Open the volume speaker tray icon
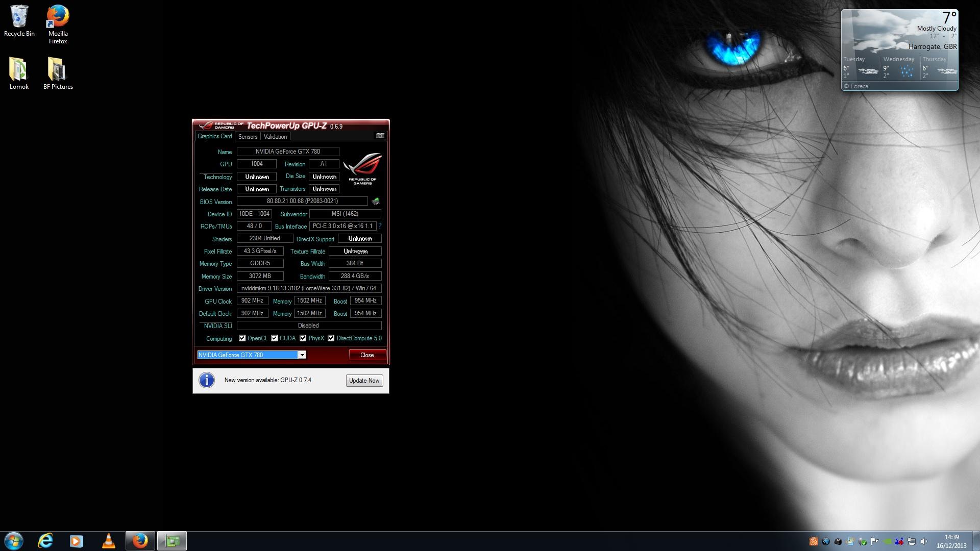Viewport: 980px width, 551px height. (x=924, y=541)
